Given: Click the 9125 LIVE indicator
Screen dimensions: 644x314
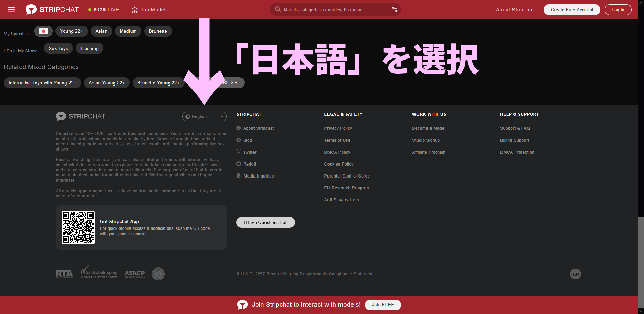Looking at the screenshot, I should point(104,10).
